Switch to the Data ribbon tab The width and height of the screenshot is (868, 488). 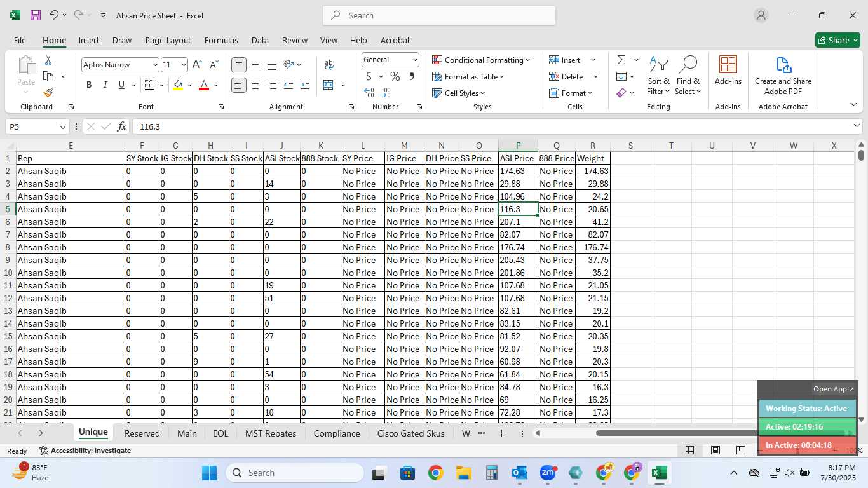[260, 40]
